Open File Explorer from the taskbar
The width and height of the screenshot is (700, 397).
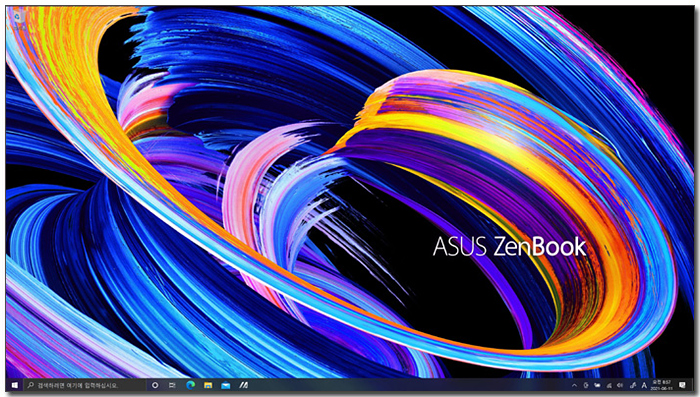coord(208,385)
